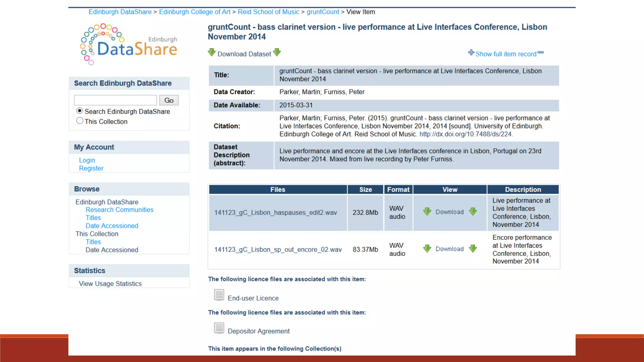
Task: Select This Collection radio button
Action: click(x=80, y=121)
